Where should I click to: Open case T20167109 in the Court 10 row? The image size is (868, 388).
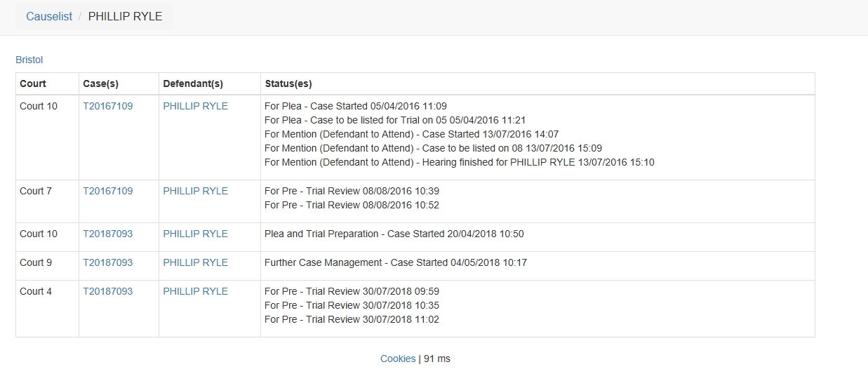108,107
